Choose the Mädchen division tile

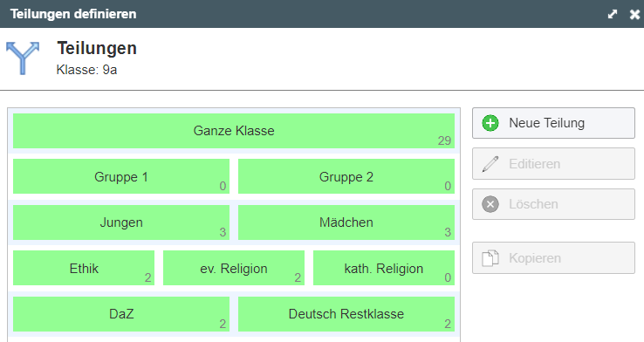tap(346, 222)
